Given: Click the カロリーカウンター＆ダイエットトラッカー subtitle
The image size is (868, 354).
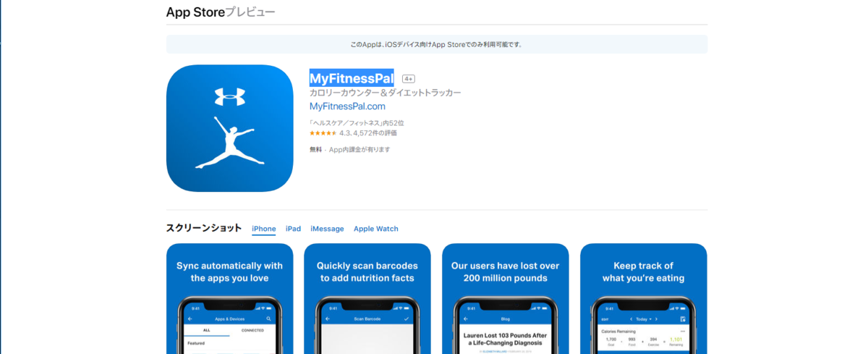Looking at the screenshot, I should pos(385,93).
